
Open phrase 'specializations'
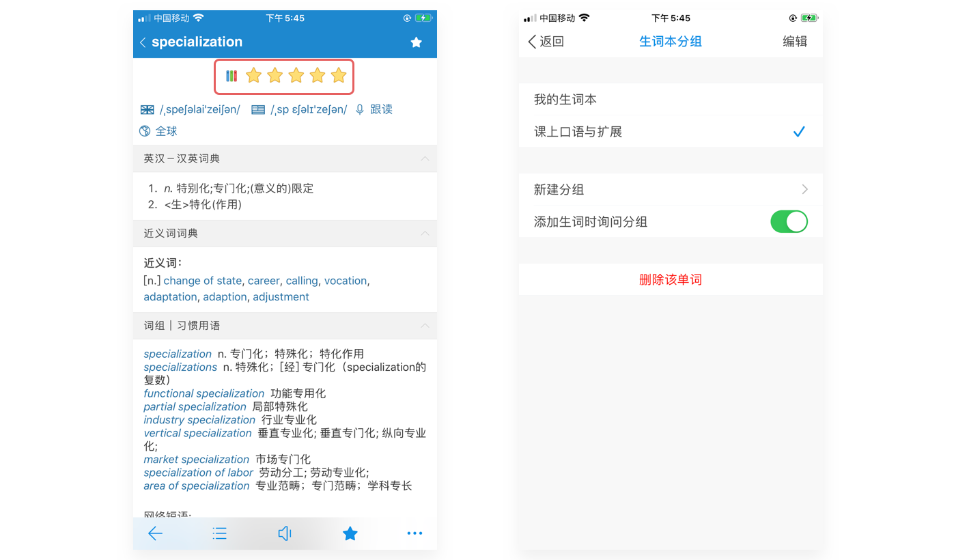click(180, 367)
